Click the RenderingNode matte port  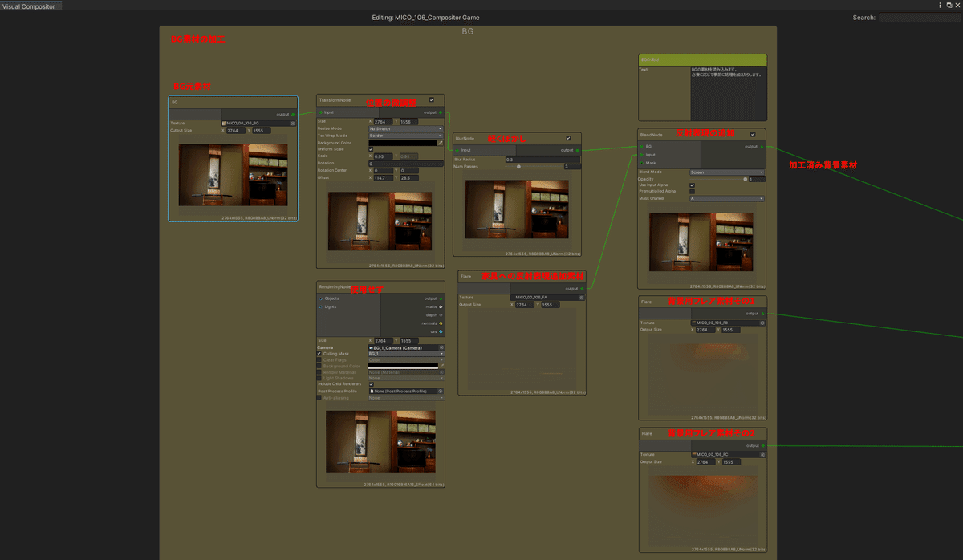click(x=441, y=306)
